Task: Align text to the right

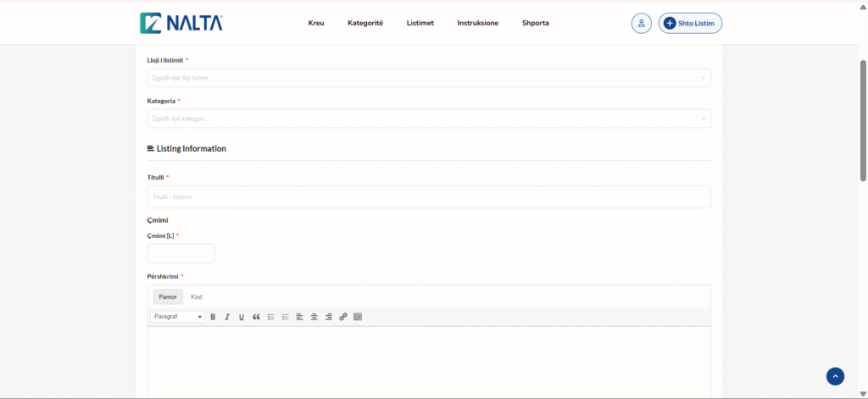Action: click(328, 317)
